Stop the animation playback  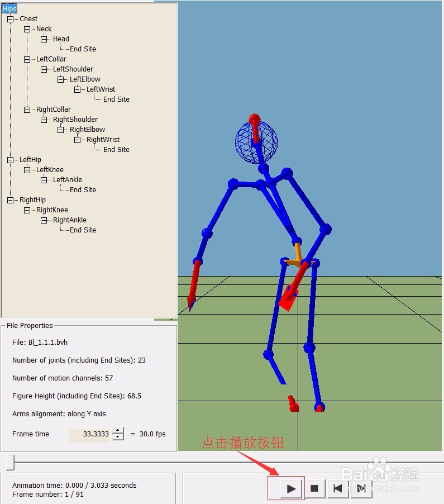point(314,488)
